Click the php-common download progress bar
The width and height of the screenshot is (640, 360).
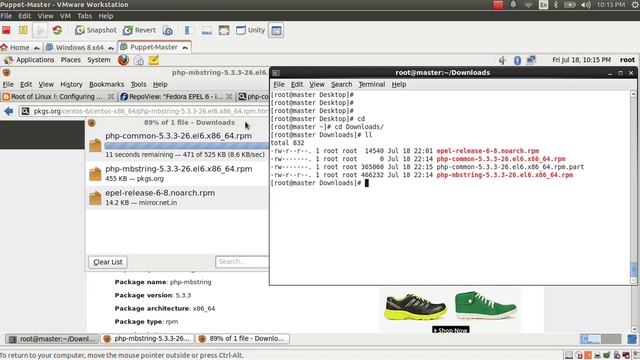tap(187, 146)
